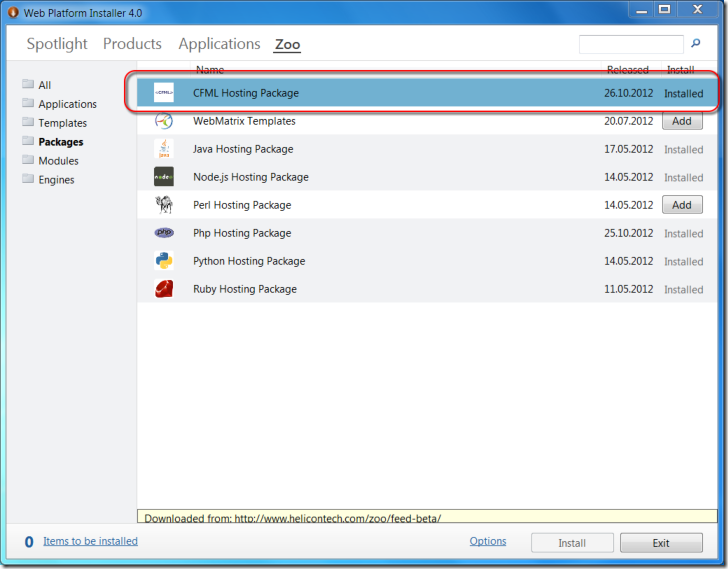
Task: Click the WebMatrix Templates icon
Action: point(164,121)
